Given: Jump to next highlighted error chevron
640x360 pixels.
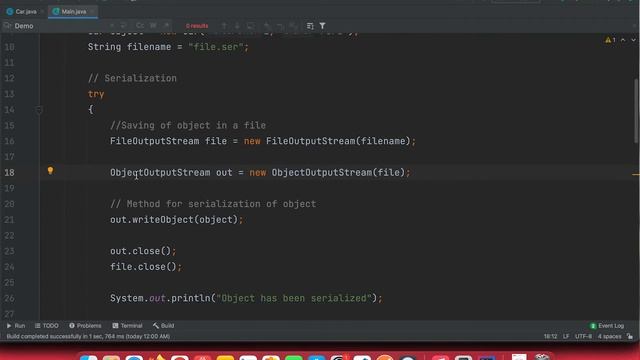Looking at the screenshot, I should [x=633, y=40].
